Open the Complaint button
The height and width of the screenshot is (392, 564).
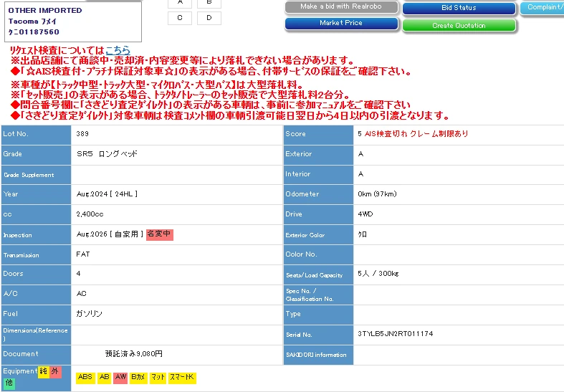[543, 8]
